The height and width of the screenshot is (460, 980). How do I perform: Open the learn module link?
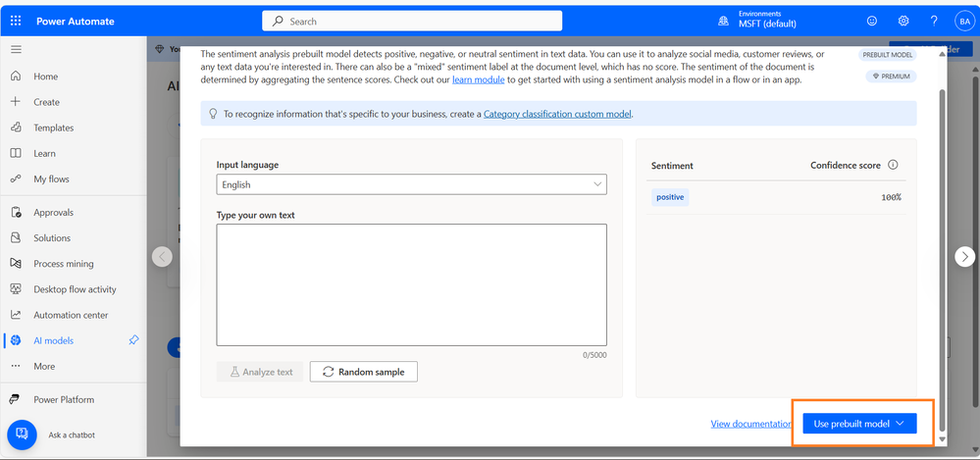coord(478,80)
